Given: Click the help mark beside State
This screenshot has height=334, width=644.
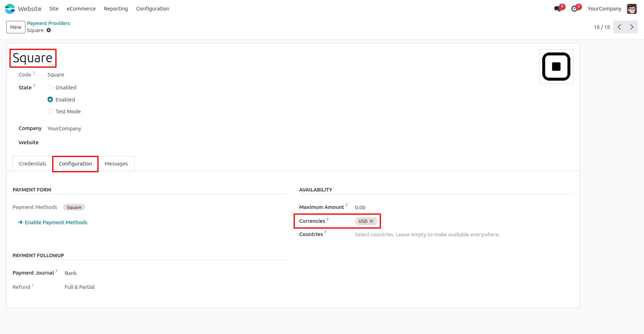Looking at the screenshot, I should click(x=34, y=86).
